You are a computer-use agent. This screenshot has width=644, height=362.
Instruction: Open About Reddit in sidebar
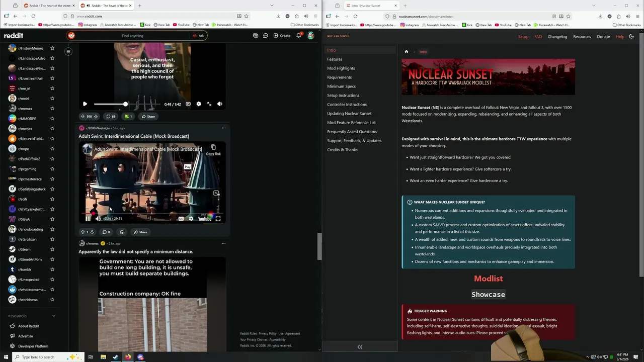pyautogui.click(x=28, y=326)
